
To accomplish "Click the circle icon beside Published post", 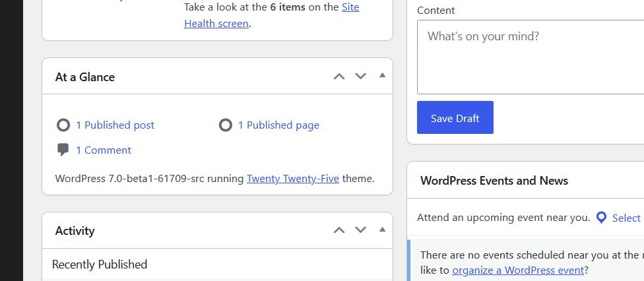I will 63,125.
